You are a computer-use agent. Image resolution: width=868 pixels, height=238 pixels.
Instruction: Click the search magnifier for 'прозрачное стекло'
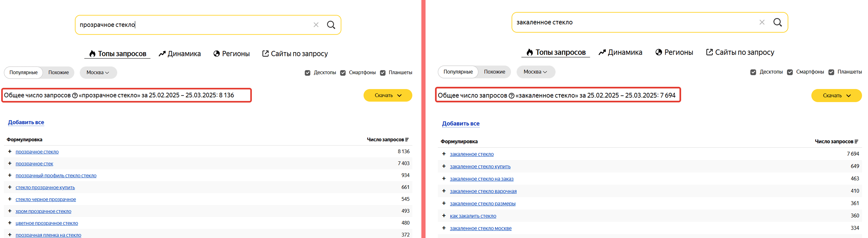(x=331, y=25)
